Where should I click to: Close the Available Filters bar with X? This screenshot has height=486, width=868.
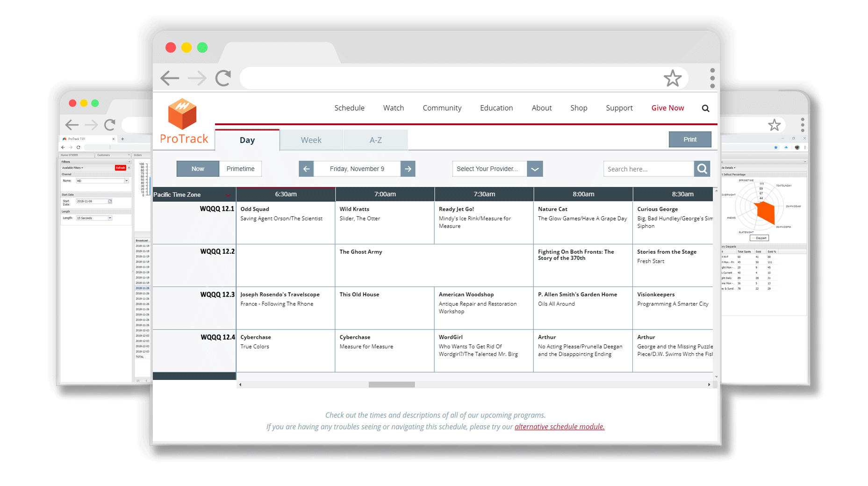[x=129, y=168]
